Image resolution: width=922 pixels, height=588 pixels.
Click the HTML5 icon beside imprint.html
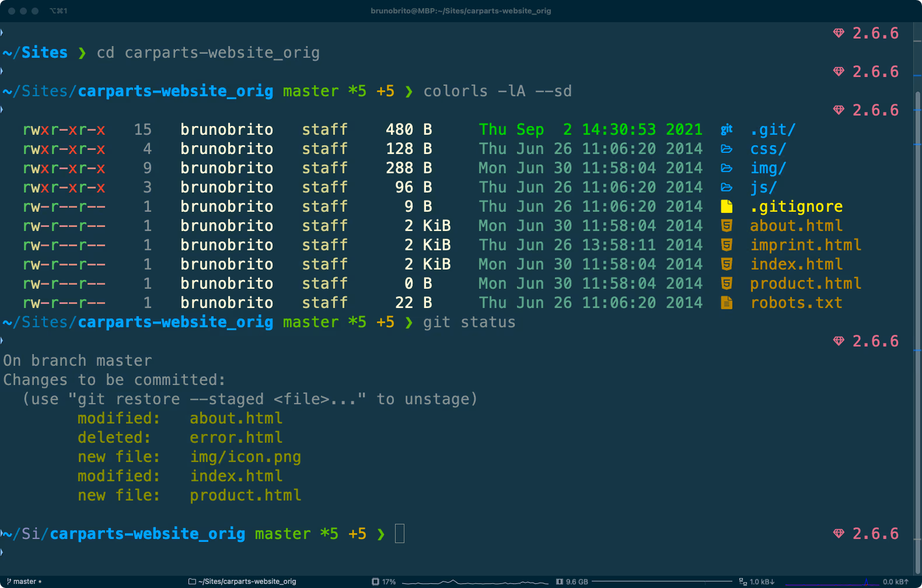point(727,245)
